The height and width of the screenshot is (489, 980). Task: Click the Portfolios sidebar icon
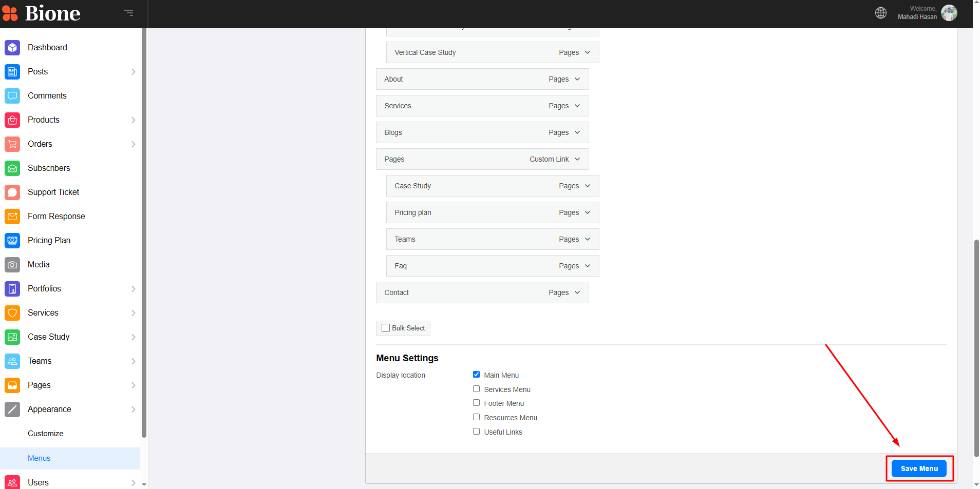pos(12,289)
